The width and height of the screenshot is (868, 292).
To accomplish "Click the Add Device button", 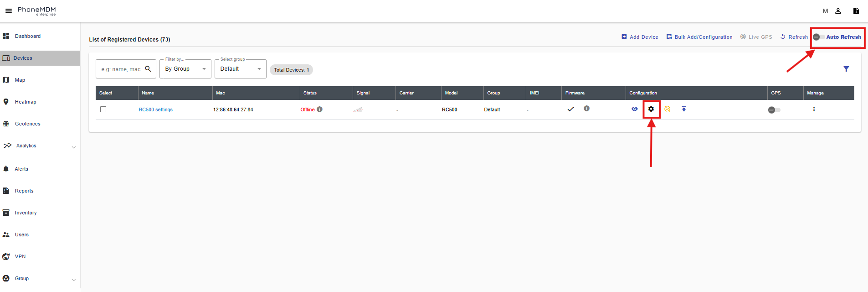I will [x=640, y=37].
